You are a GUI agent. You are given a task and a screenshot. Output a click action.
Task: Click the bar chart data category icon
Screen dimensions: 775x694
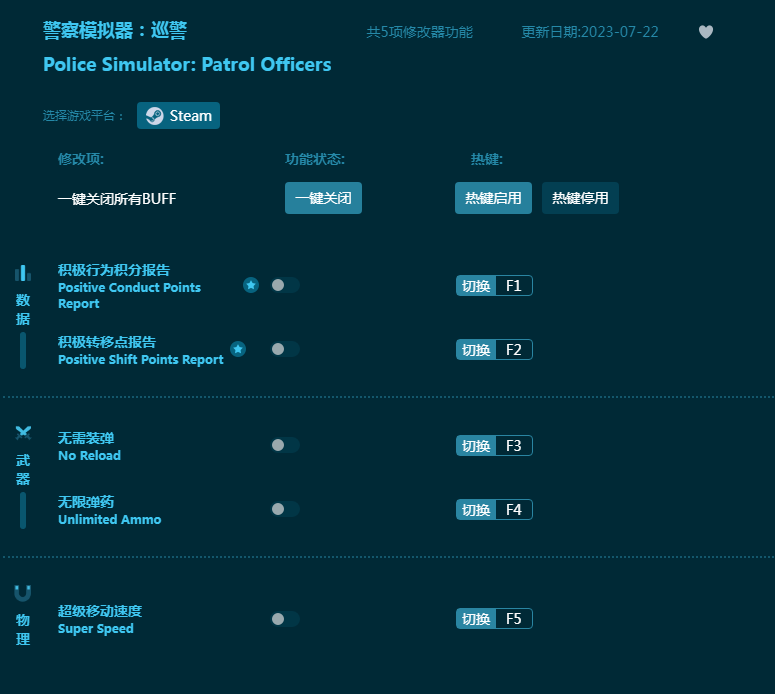[x=23, y=273]
